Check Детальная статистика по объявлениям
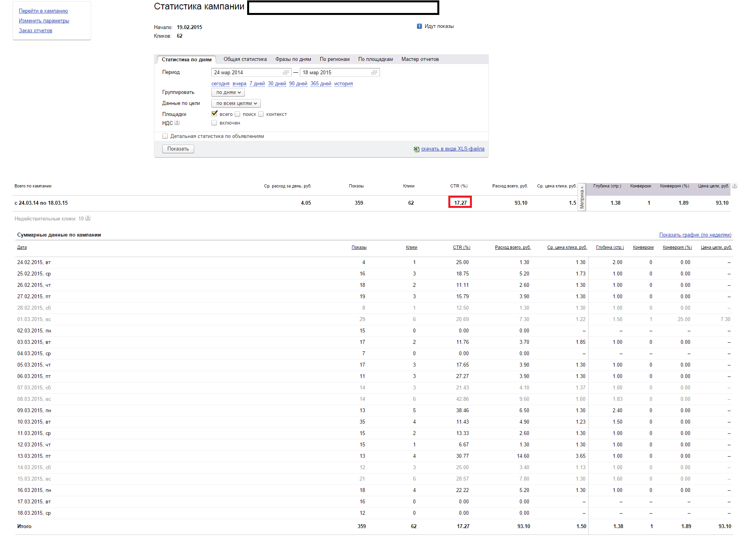This screenshot has width=756, height=558. pos(165,136)
